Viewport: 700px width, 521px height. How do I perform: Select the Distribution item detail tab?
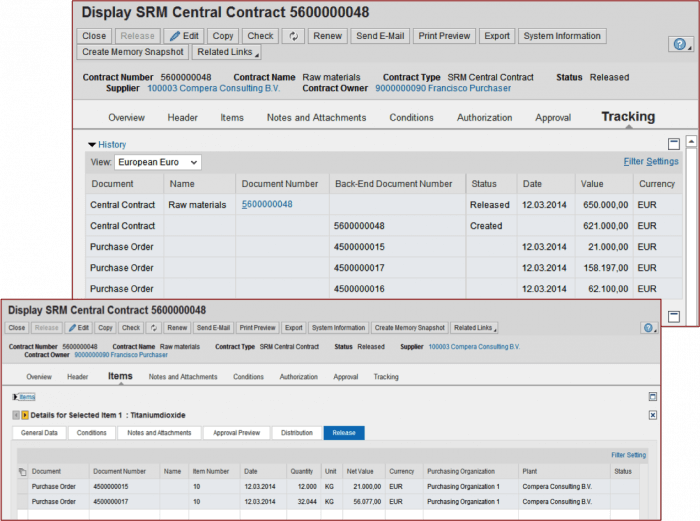coord(297,433)
